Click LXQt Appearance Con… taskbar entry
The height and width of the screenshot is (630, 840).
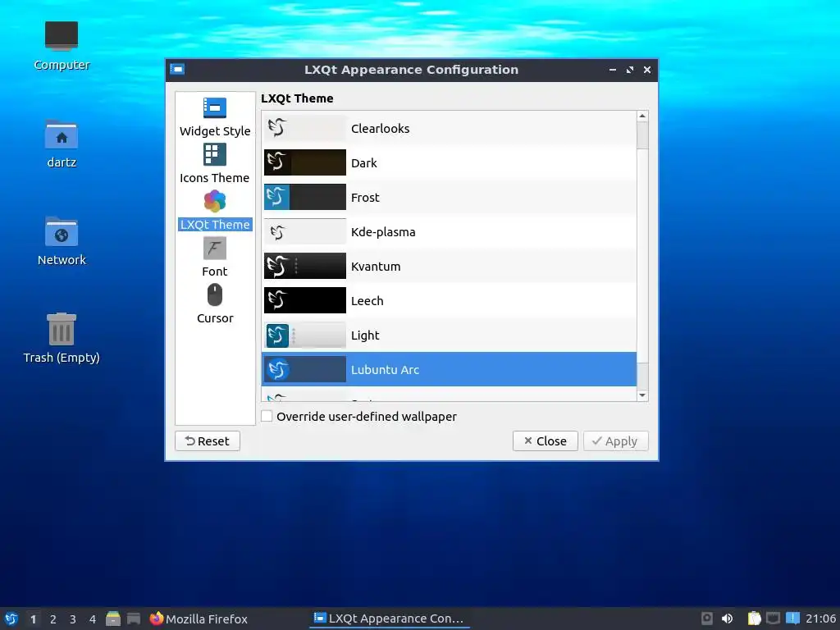(x=390, y=619)
